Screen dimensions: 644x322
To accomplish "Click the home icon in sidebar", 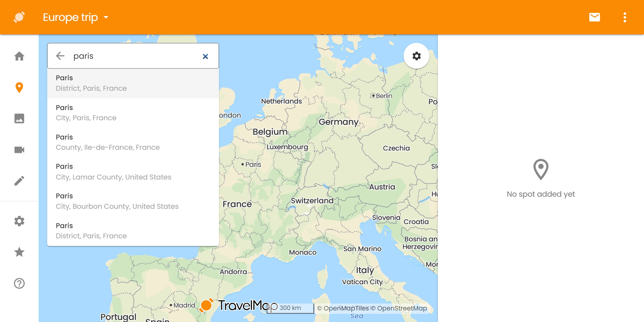I will coord(19,56).
